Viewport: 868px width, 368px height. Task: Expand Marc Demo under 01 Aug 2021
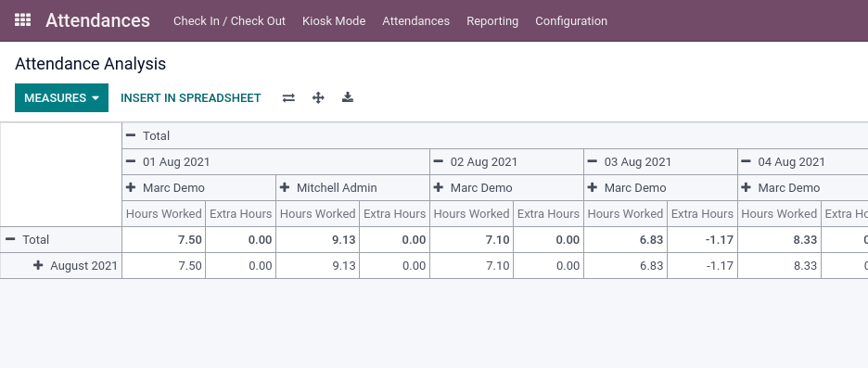click(131, 187)
